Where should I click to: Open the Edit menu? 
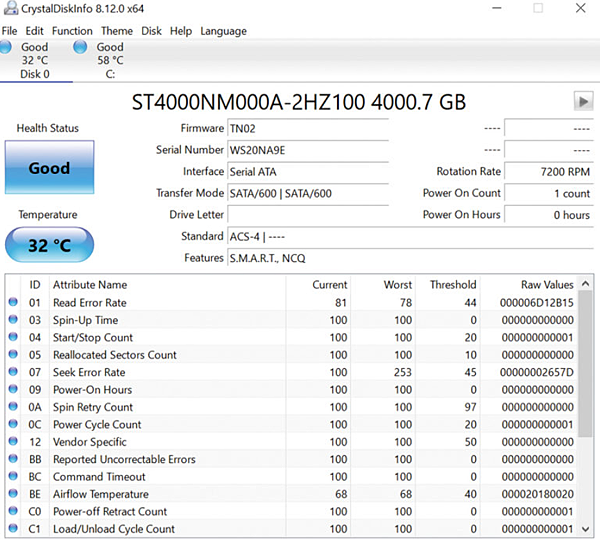point(34,31)
